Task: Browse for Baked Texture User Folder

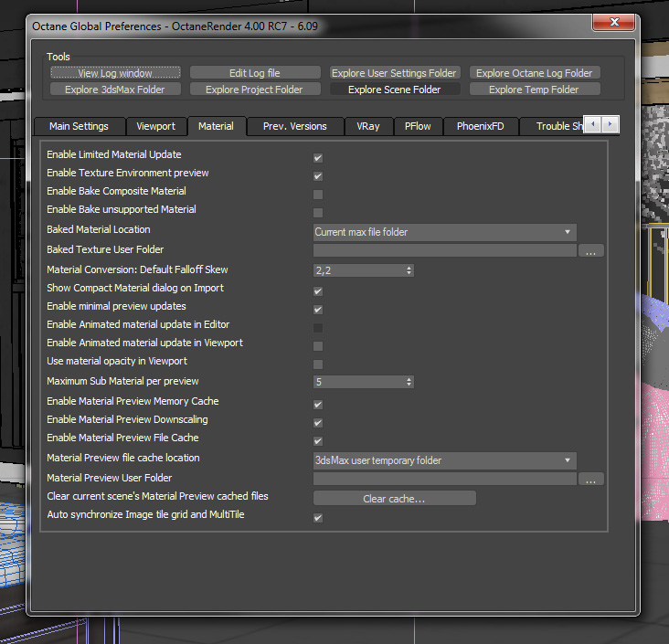Action: coord(591,251)
